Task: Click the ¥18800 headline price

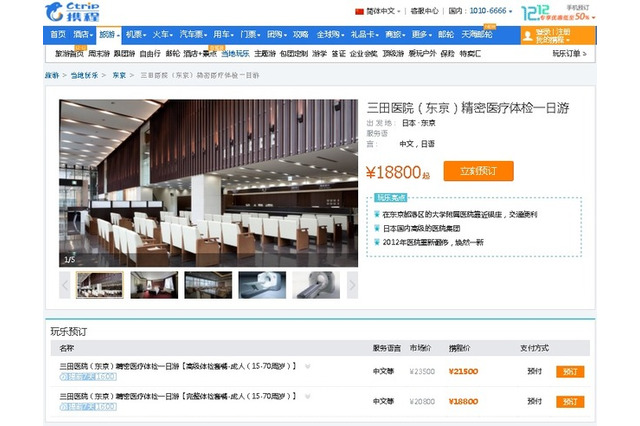Action: click(398, 172)
